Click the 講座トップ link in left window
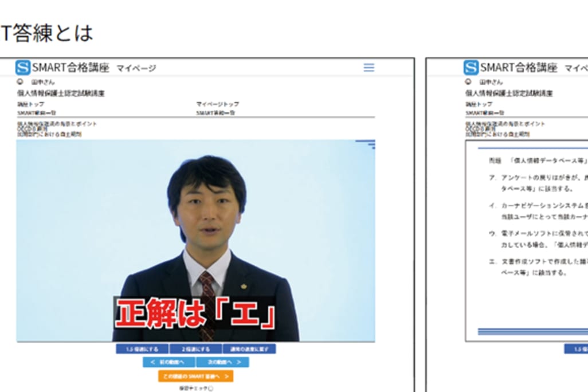This screenshot has width=588, height=392. pyautogui.click(x=30, y=104)
